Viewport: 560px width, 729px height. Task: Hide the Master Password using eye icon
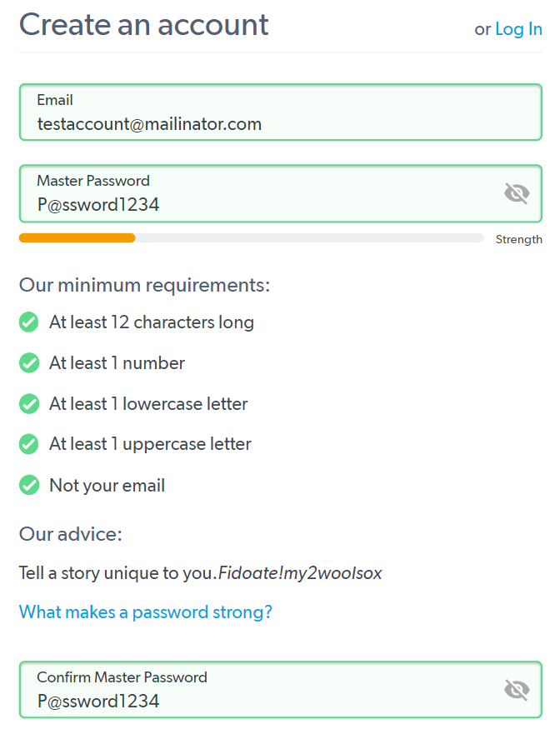click(x=517, y=193)
